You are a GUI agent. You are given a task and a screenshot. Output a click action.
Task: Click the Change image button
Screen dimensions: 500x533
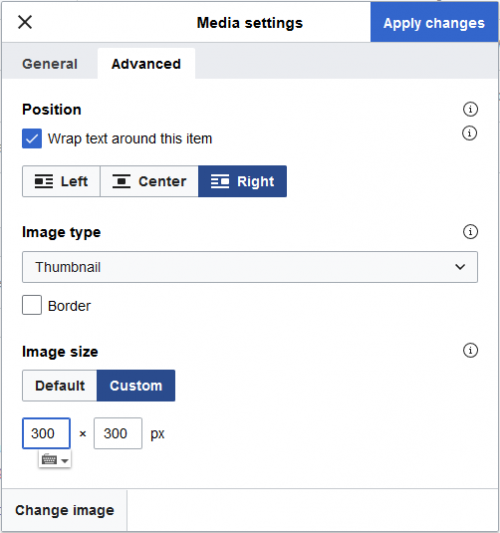tap(65, 510)
